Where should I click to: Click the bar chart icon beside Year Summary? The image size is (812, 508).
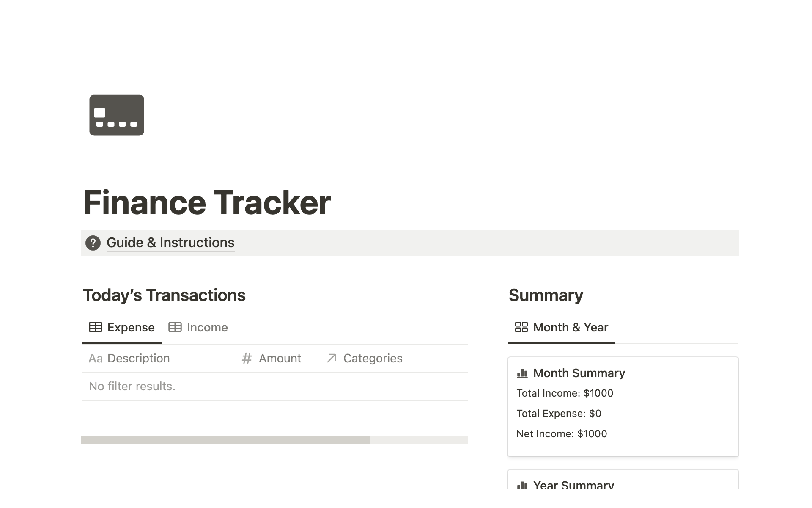(523, 485)
